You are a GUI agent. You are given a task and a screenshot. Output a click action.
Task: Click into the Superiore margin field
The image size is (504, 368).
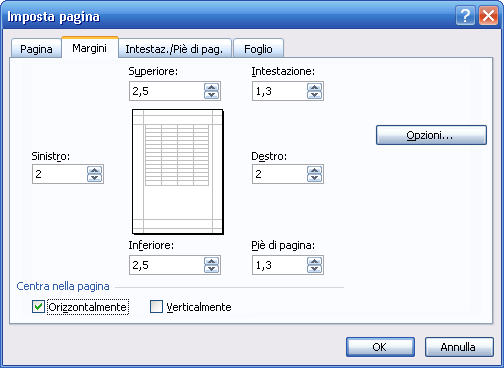pos(167,91)
